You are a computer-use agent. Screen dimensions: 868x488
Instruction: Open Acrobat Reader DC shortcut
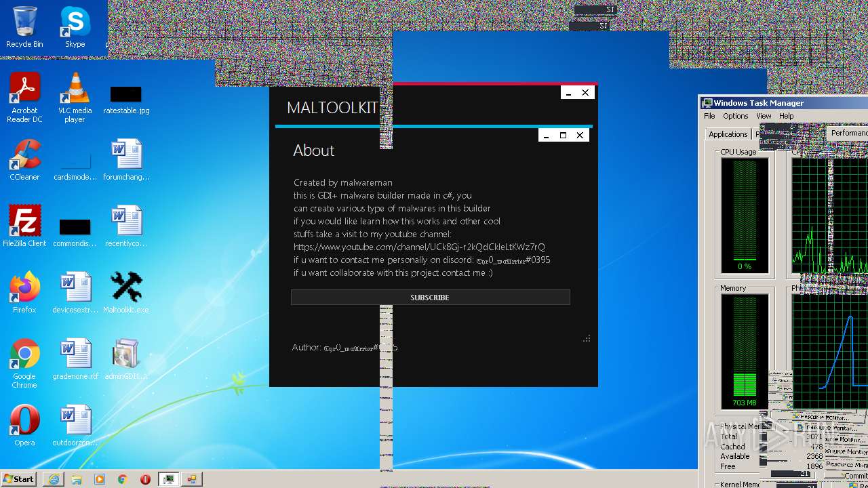[24, 97]
